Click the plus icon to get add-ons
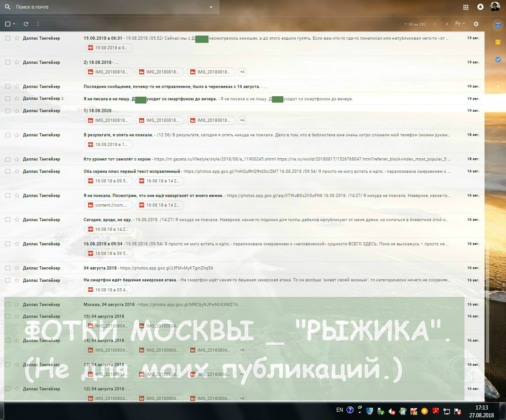 [x=498, y=86]
